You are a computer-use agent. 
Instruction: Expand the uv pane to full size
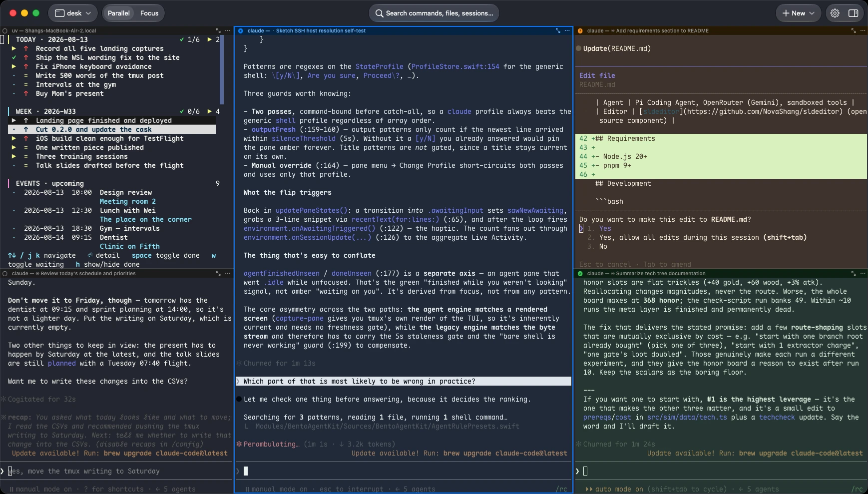[218, 30]
